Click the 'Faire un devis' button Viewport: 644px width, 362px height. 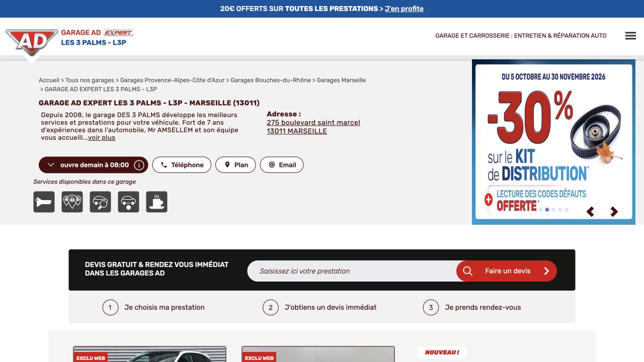(507, 271)
